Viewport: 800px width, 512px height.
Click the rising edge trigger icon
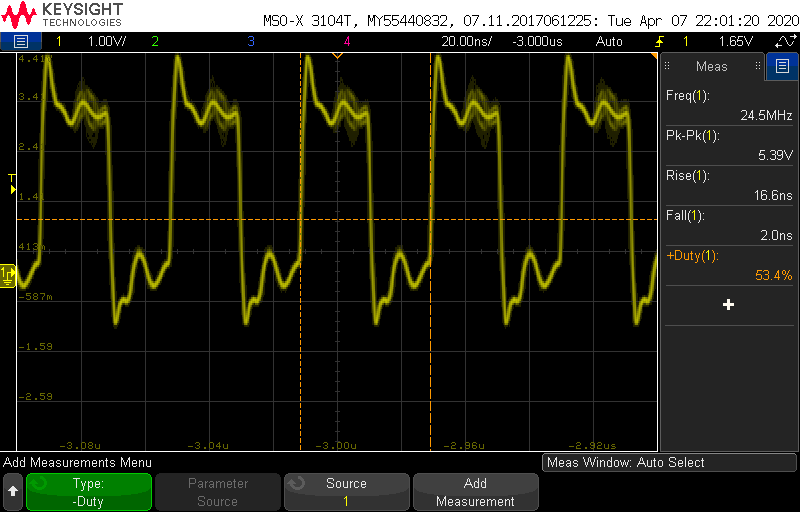(660, 41)
